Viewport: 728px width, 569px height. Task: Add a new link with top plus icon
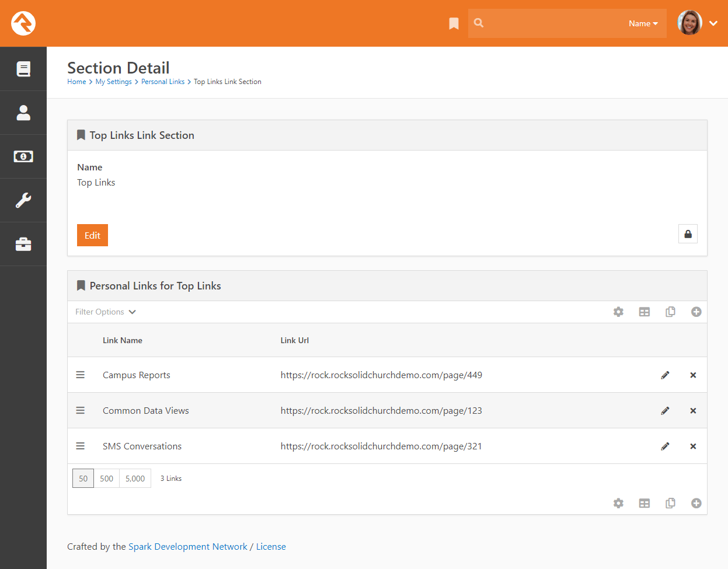(x=696, y=312)
